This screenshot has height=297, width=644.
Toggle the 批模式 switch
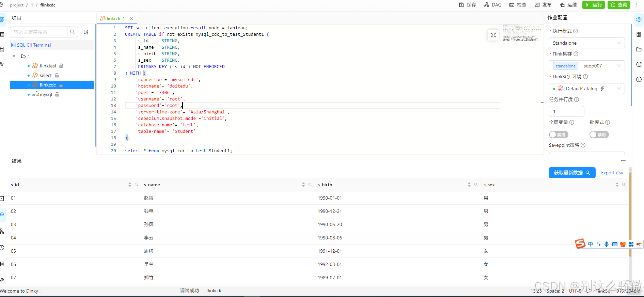coord(599,135)
